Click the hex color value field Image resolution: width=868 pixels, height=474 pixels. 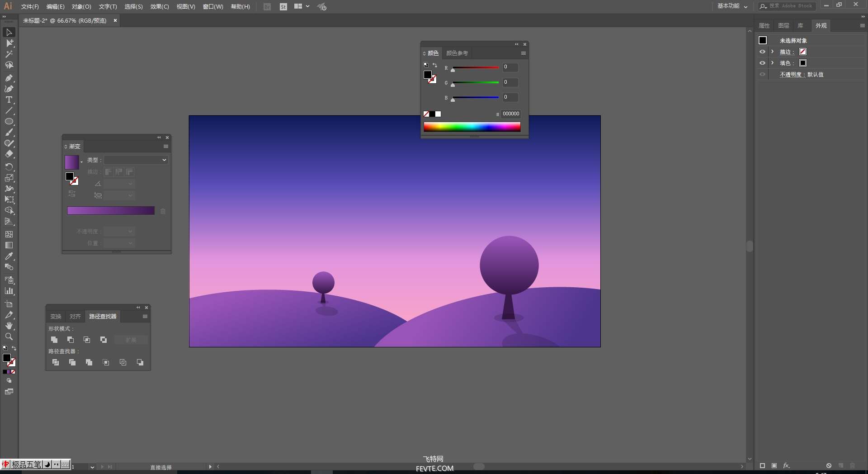coord(511,114)
